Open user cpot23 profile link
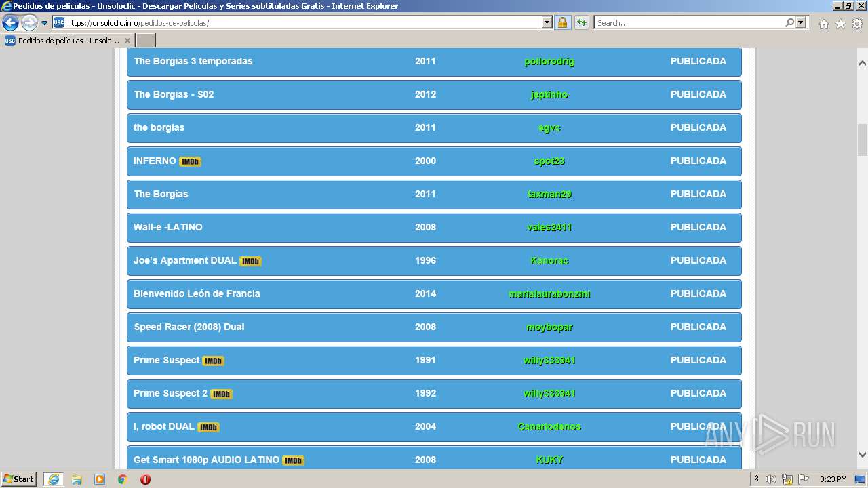Screen dimensions: 868x488 (549, 161)
